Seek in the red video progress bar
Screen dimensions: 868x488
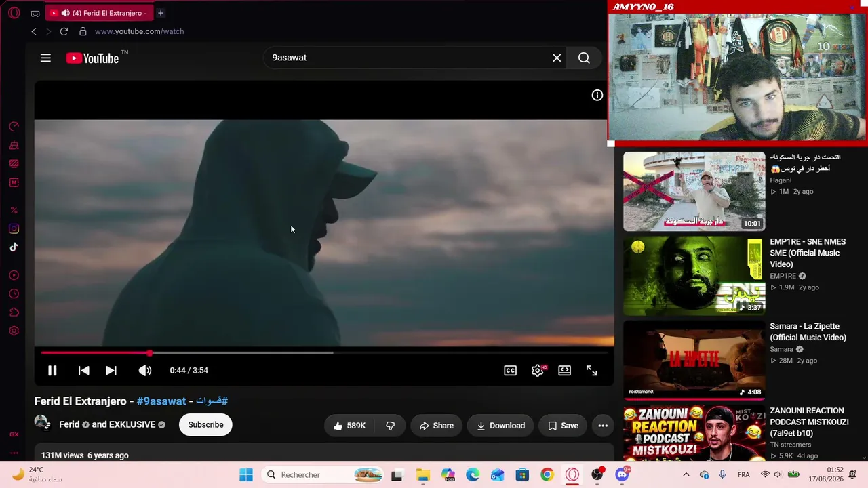[x=323, y=353]
